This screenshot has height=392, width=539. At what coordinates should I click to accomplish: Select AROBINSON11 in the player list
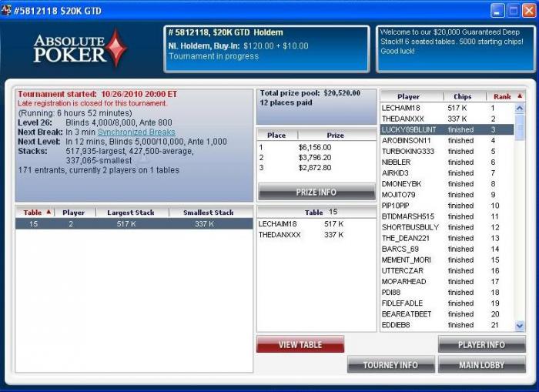pos(447,141)
